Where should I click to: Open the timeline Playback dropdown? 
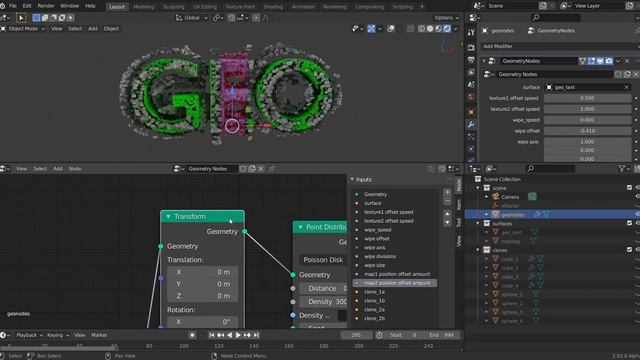pos(29,335)
